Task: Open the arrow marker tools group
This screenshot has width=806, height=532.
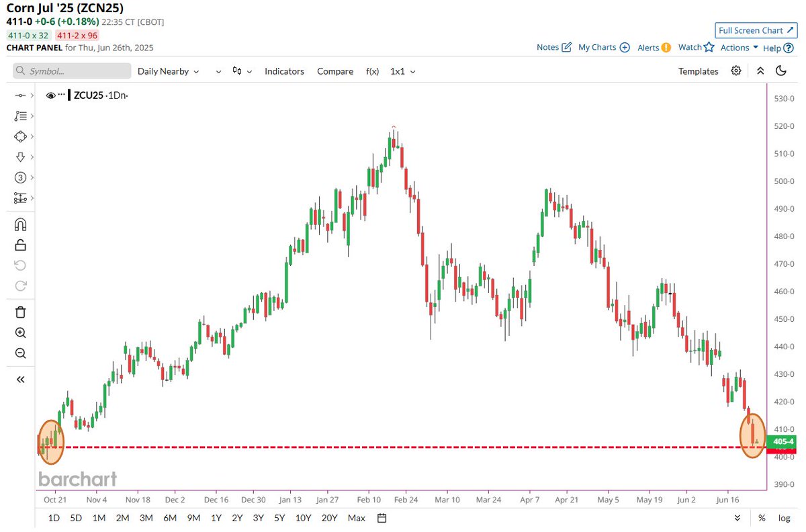Action: click(x=21, y=157)
